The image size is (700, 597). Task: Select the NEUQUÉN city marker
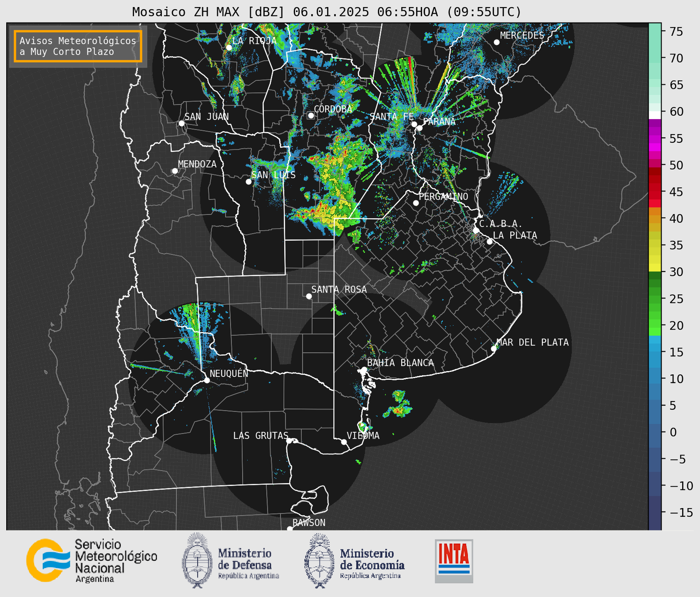click(x=207, y=380)
